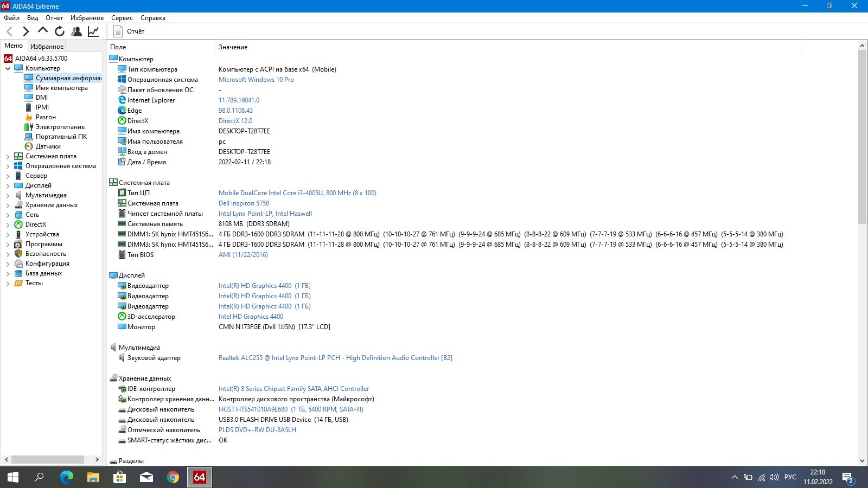Screen dimensions: 868x488
Task: Open the PLDS DVD+-RW DU-8A5LH link
Action: tap(257, 430)
